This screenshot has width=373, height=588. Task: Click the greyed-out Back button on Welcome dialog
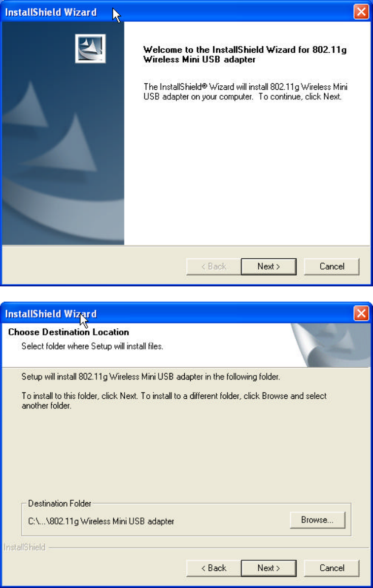pyautogui.click(x=213, y=266)
